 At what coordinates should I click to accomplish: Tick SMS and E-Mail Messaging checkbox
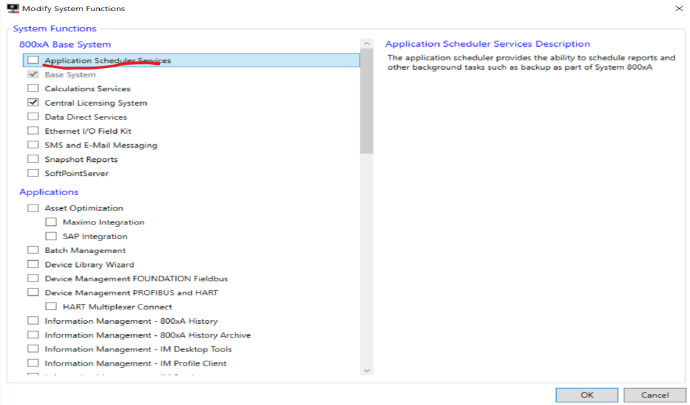point(33,144)
